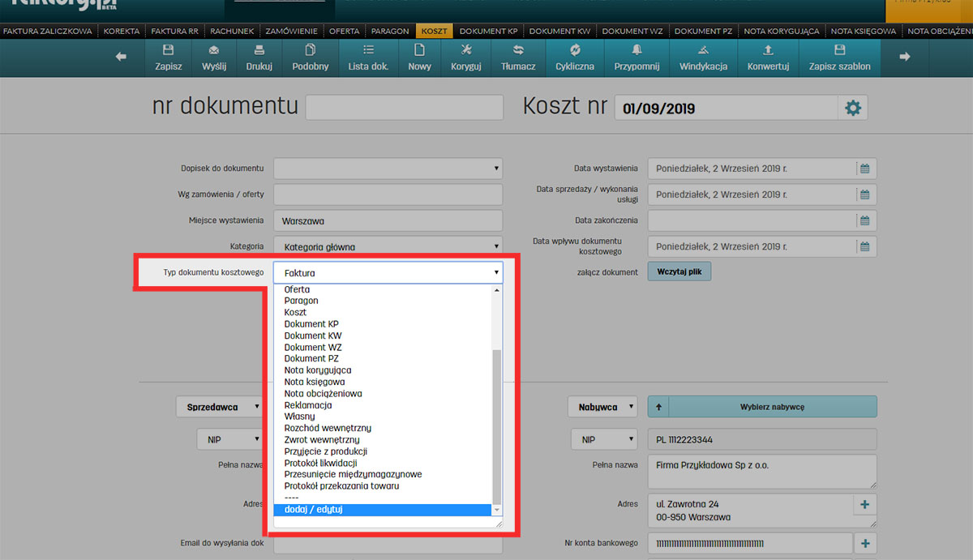Viewport: 973px width, 560px height.
Task: Open document number settings gear
Action: [852, 108]
